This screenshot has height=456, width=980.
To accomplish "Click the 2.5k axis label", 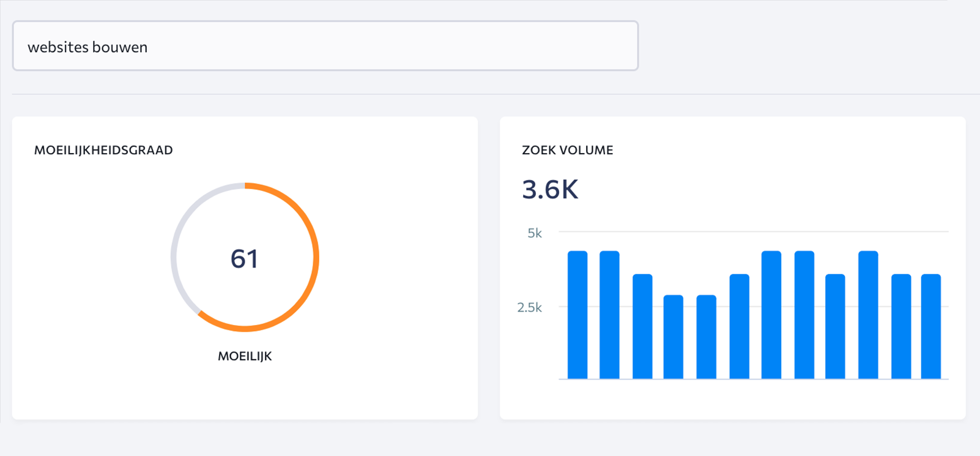I will [530, 308].
